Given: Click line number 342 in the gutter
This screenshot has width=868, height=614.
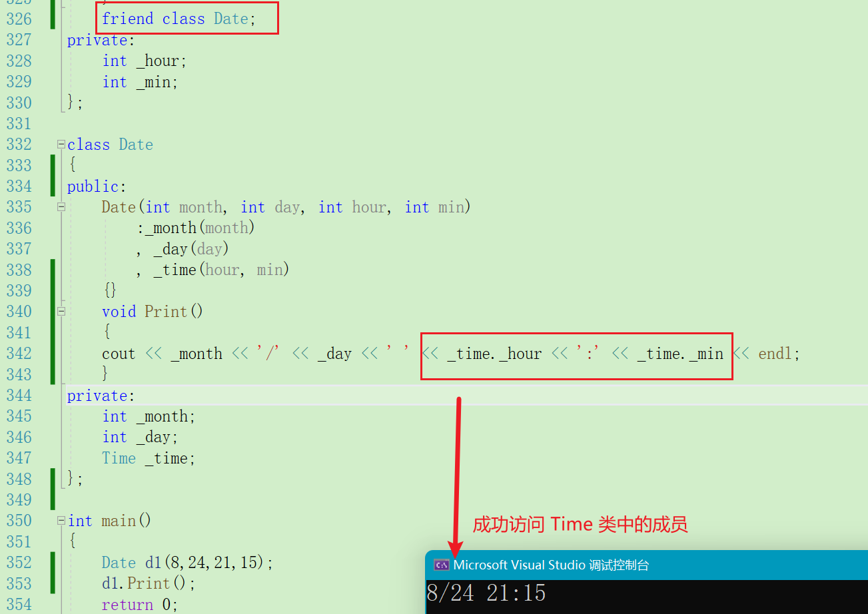Looking at the screenshot, I should coord(19,354).
